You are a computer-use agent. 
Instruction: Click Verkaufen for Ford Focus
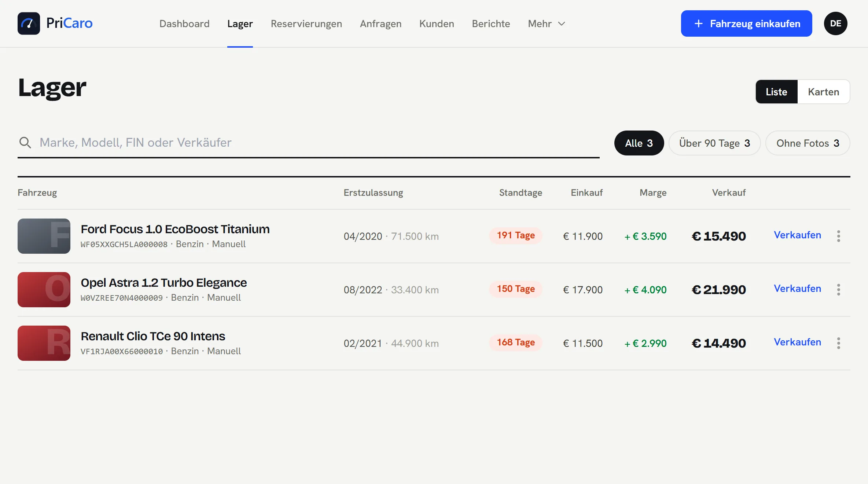tap(797, 235)
